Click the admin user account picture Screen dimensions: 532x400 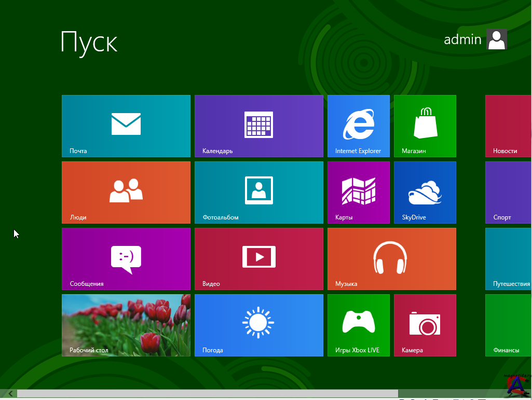[496, 39]
